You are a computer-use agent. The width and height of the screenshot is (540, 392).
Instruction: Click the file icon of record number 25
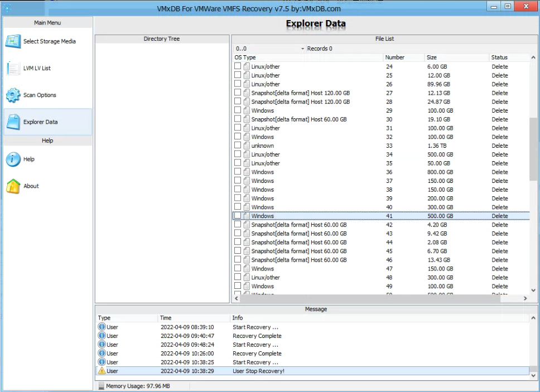pyautogui.click(x=247, y=75)
